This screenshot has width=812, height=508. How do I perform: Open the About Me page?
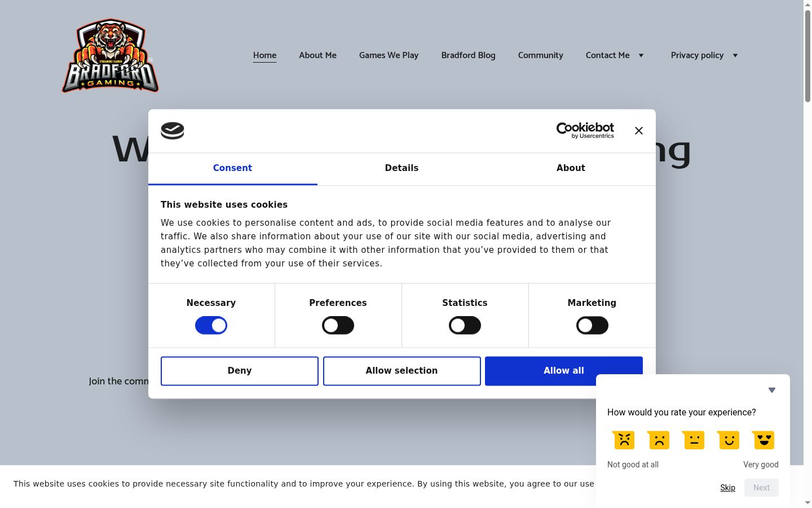click(x=317, y=55)
